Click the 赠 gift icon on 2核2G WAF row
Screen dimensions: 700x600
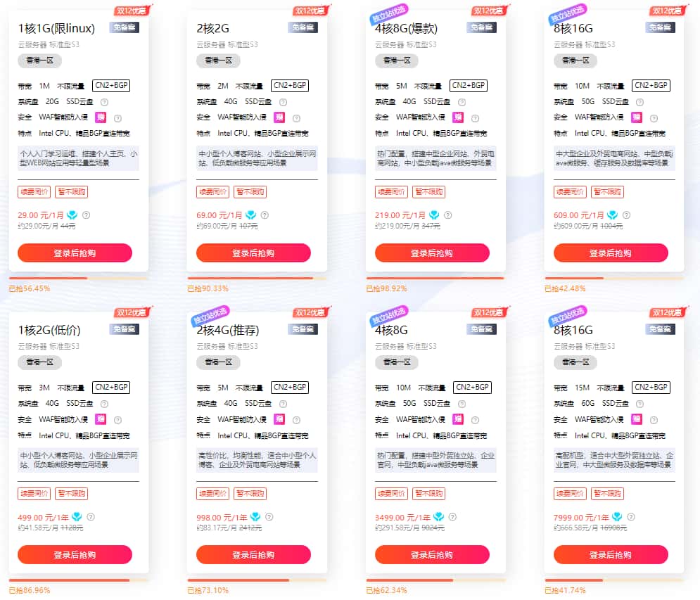(x=280, y=117)
